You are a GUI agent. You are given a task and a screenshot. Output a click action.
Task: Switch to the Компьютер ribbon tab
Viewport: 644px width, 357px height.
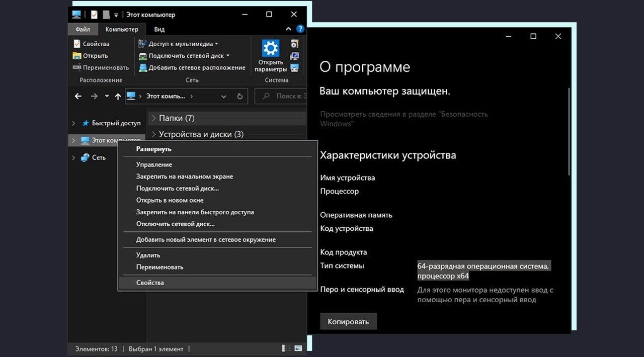pos(122,29)
